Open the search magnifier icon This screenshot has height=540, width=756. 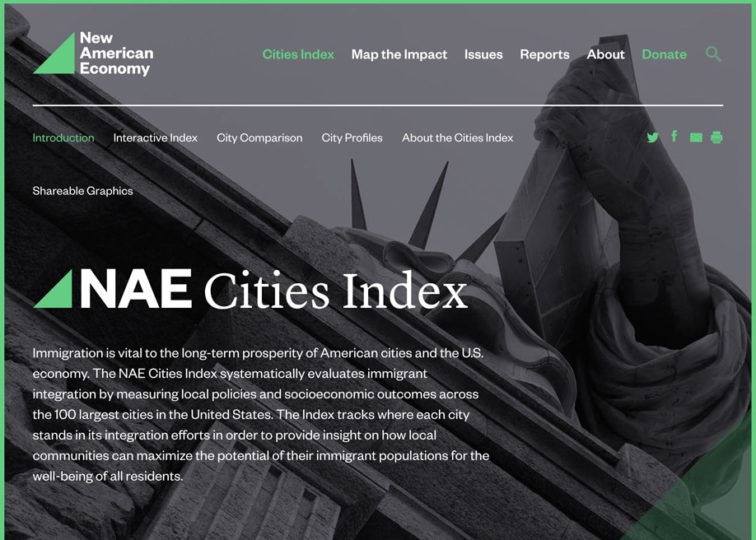pyautogui.click(x=713, y=54)
